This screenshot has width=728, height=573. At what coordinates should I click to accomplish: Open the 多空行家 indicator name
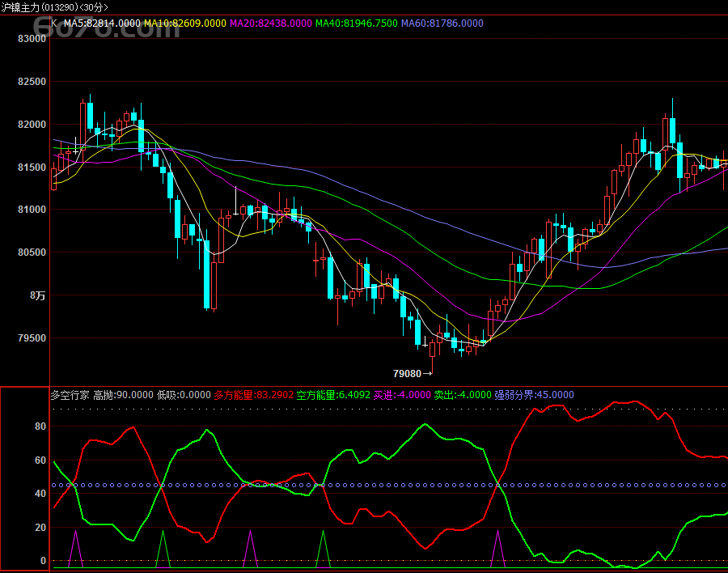coord(70,395)
